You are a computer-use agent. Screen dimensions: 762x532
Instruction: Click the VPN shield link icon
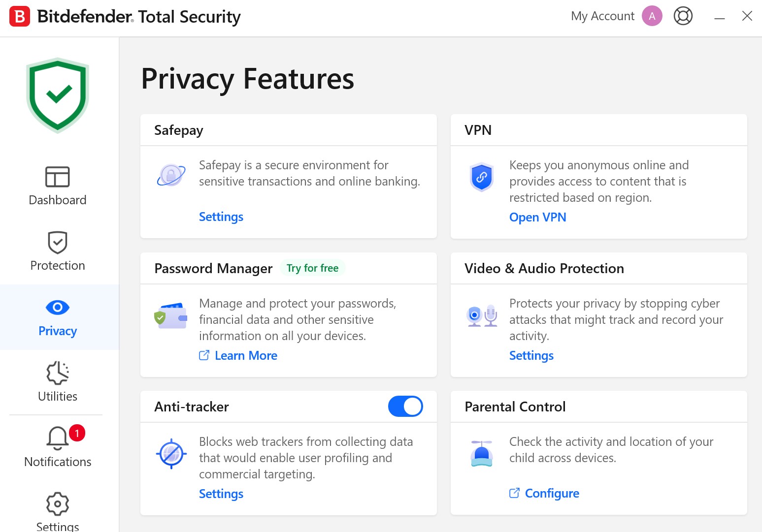481,177
